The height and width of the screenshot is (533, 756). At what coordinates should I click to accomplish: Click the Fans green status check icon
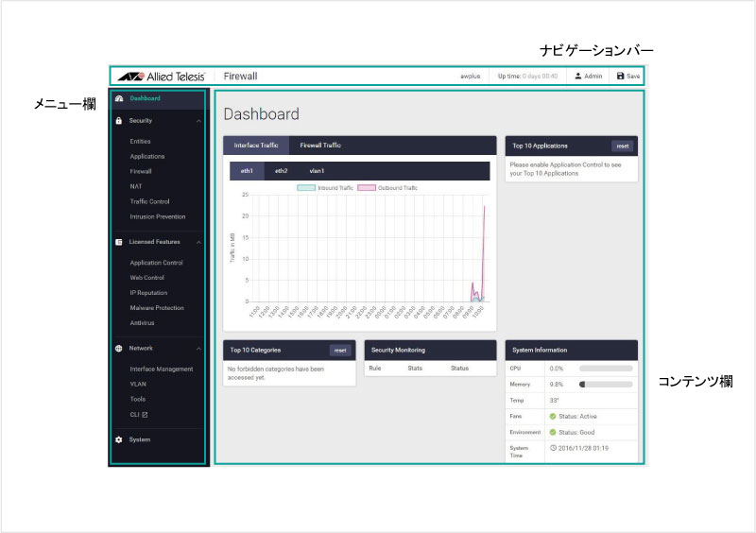point(553,416)
